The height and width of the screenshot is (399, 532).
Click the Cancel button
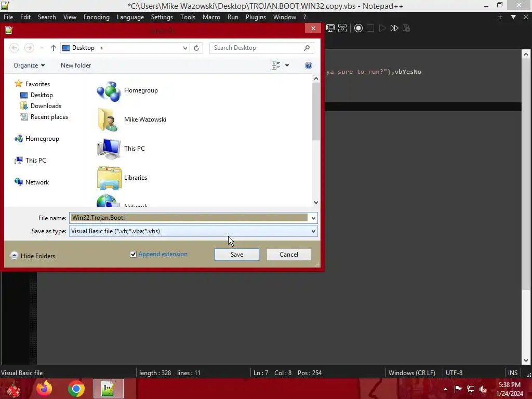289,255
